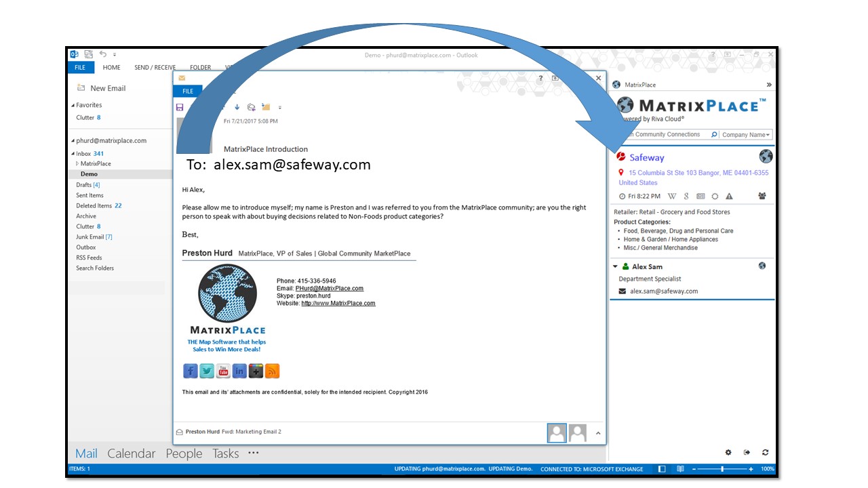
Task: Collapse the phurd@matrixplace.com account tree
Action: point(73,141)
